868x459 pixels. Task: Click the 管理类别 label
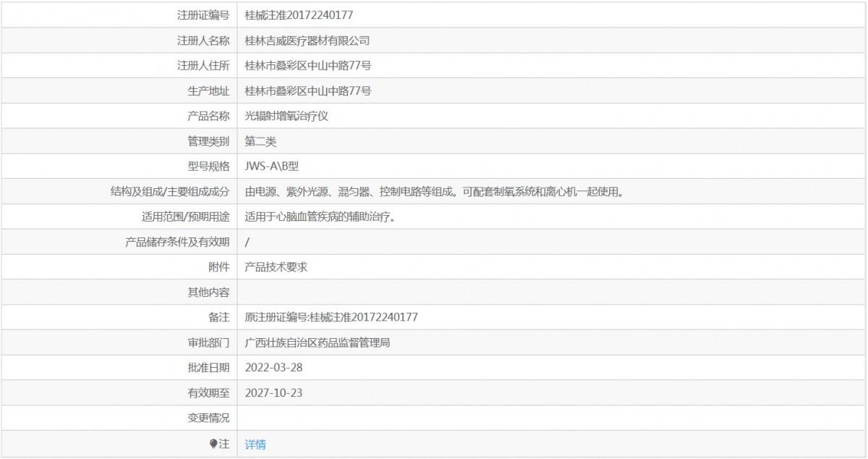pos(208,141)
